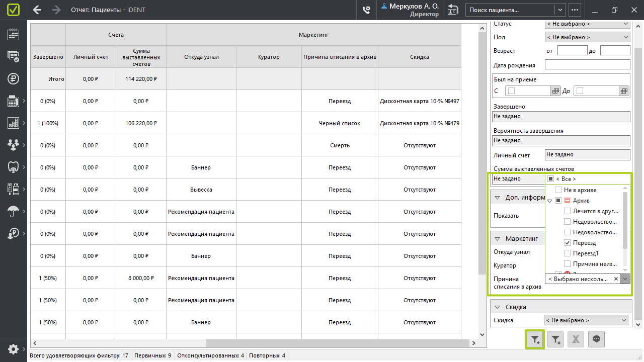Check the 'Не в архиве' checkbox
The image size is (644, 362).
pos(558,190)
